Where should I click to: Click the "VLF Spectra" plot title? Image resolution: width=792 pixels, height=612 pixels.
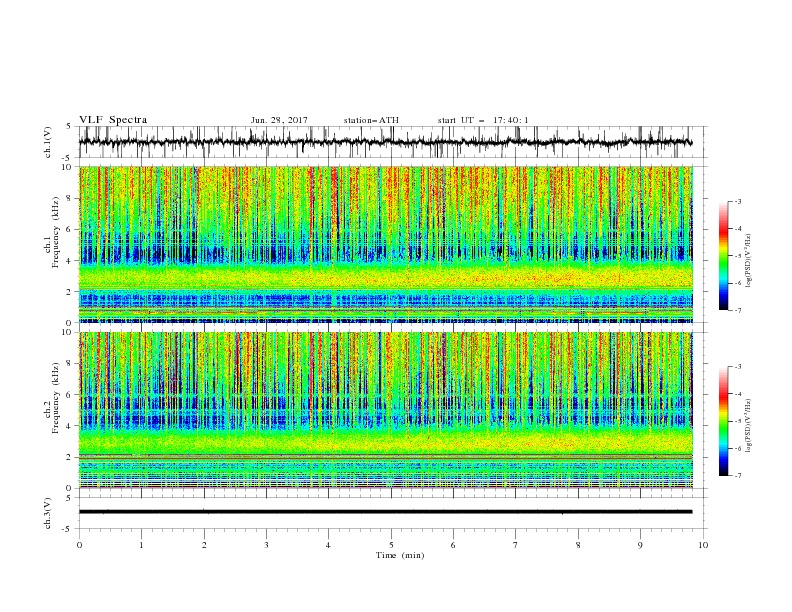113,120
